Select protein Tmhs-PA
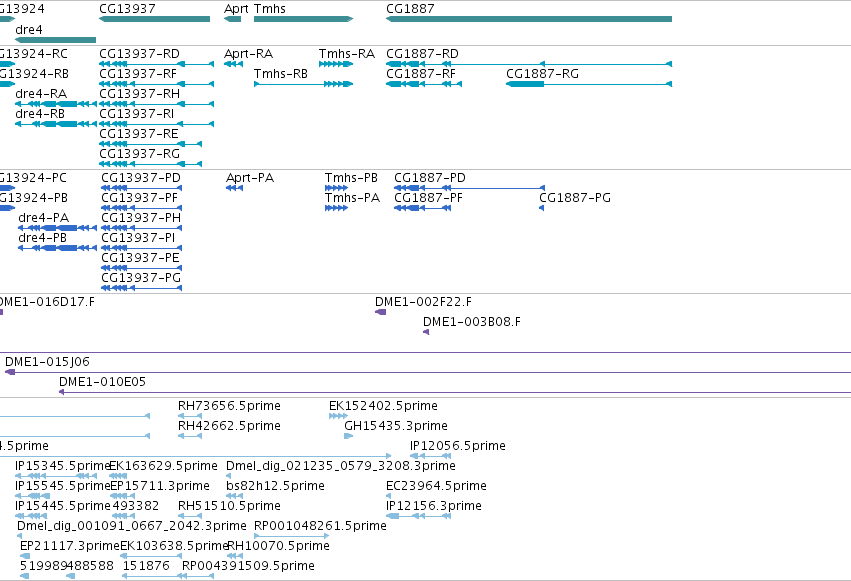 (336, 208)
